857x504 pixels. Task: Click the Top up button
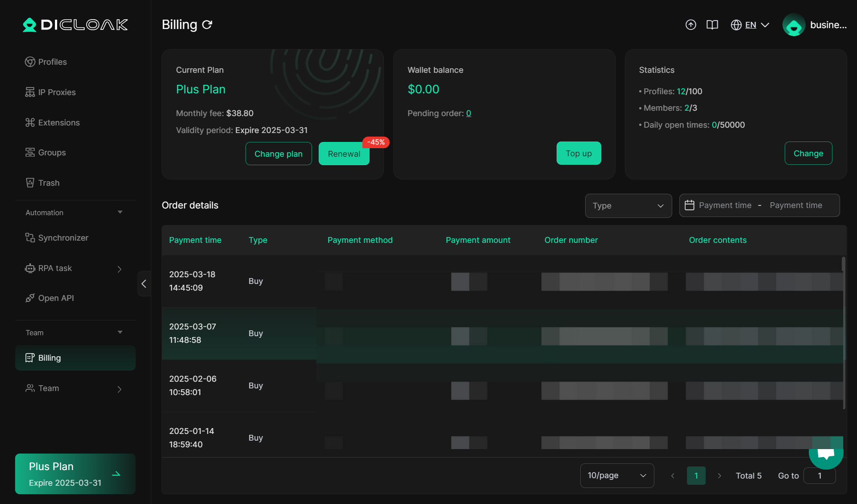[578, 154]
